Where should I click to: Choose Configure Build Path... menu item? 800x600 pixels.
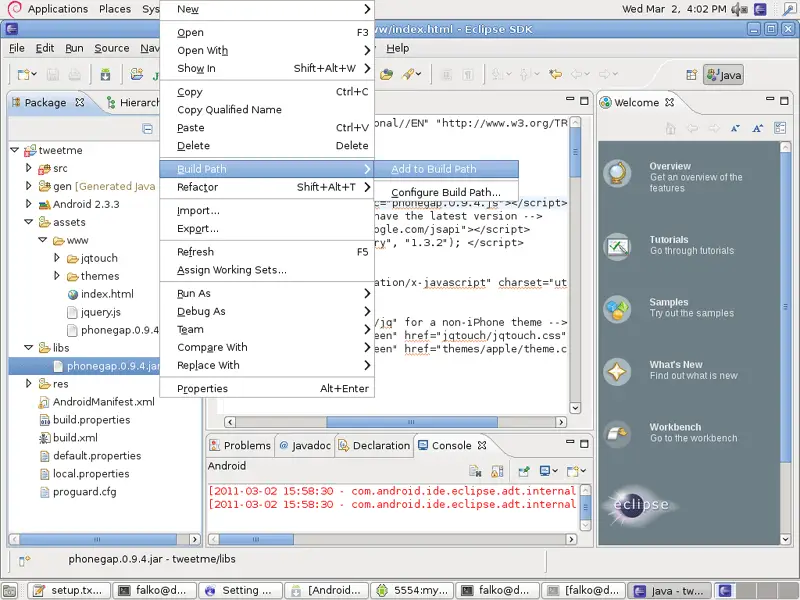point(446,192)
